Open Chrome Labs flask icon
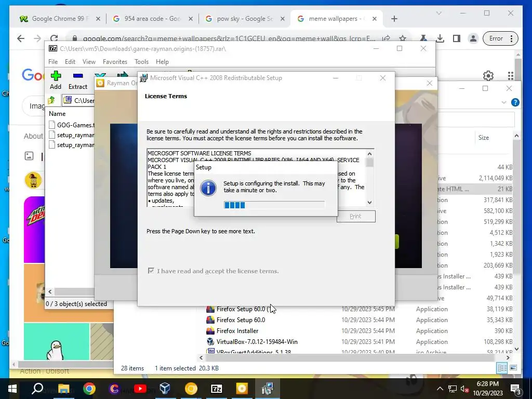The height and width of the screenshot is (399, 532). coord(423,38)
